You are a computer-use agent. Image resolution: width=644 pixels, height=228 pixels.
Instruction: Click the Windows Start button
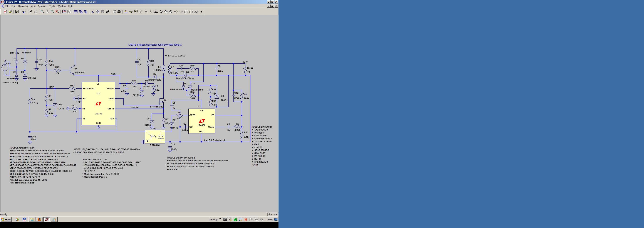[6, 220]
